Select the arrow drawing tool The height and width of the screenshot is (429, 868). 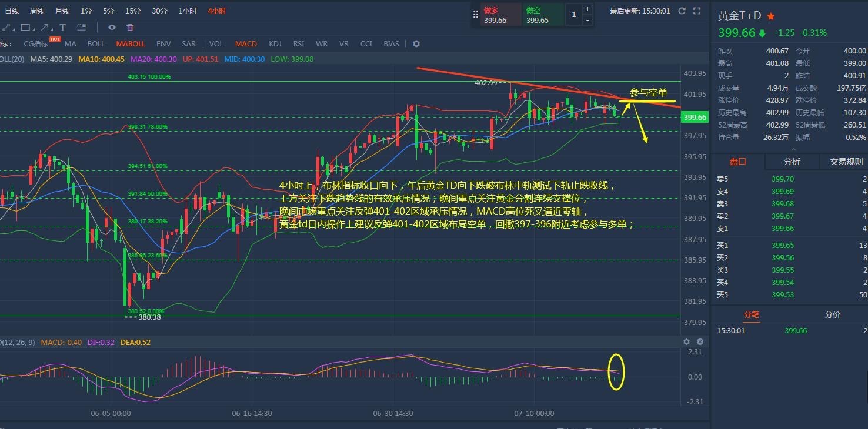[x=45, y=27]
